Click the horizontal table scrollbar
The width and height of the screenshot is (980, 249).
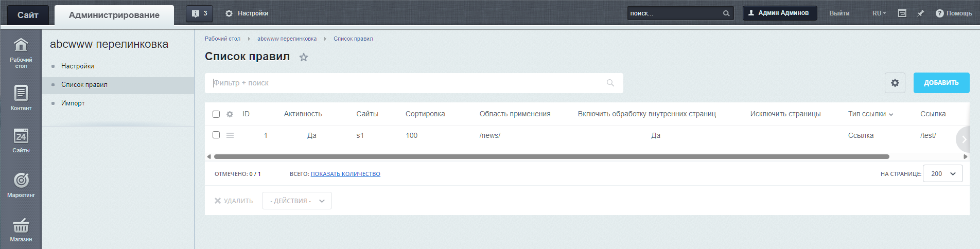pyautogui.click(x=551, y=156)
